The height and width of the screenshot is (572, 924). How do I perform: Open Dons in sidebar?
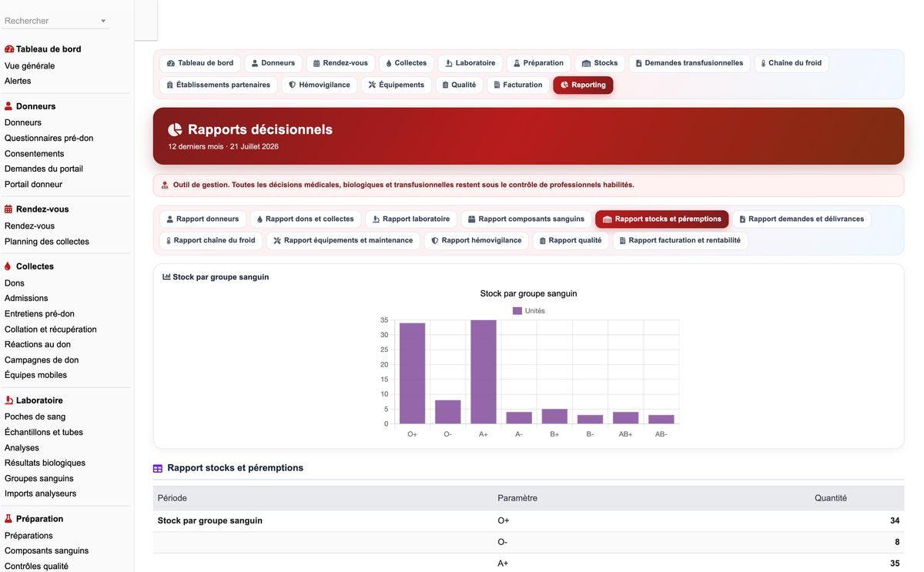pyautogui.click(x=15, y=283)
